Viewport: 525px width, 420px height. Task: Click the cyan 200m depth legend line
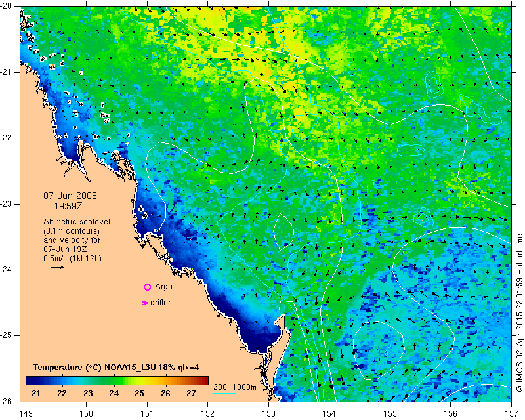(x=224, y=393)
